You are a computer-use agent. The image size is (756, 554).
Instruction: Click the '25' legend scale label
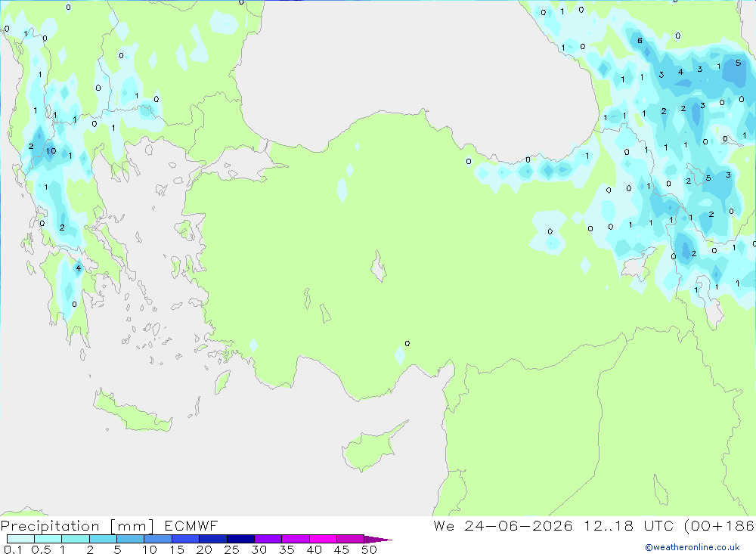pyautogui.click(x=232, y=549)
